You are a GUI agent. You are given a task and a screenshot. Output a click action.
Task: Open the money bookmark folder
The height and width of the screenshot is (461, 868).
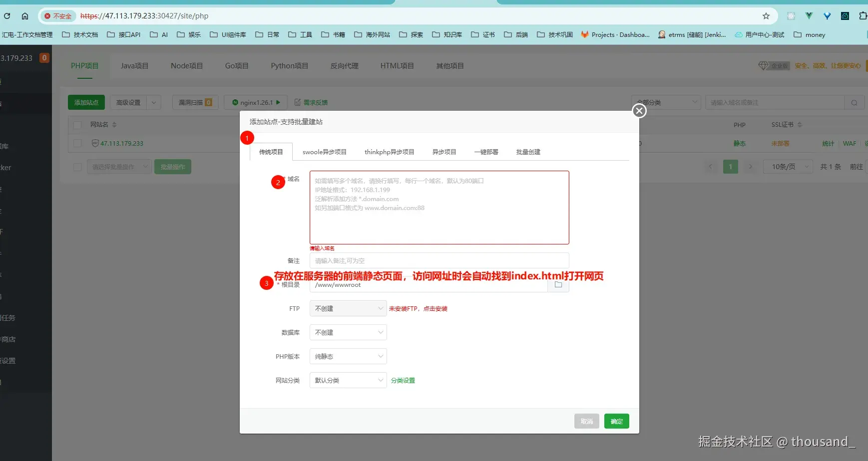tap(810, 35)
